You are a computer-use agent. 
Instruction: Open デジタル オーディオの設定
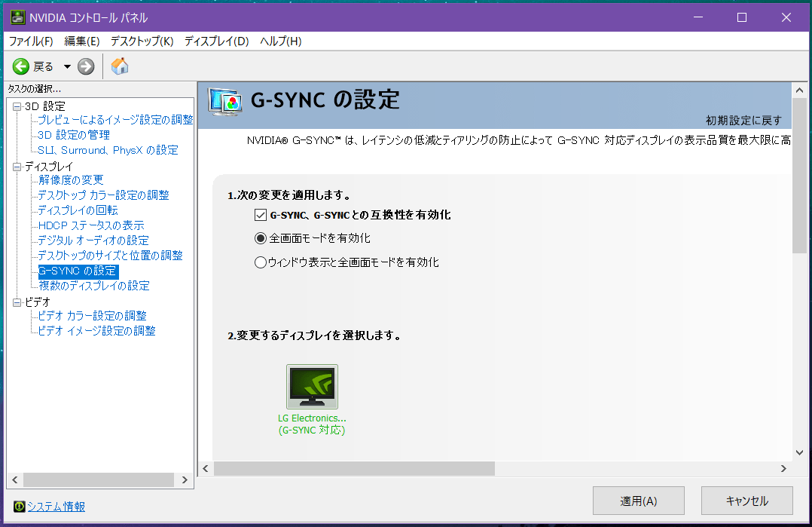[x=93, y=240]
